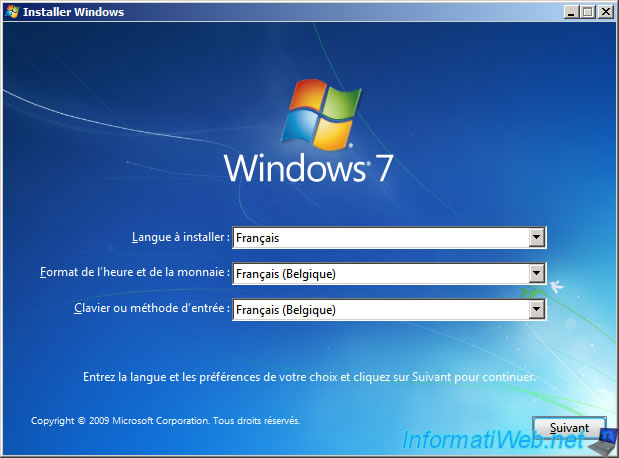Screen dimensions: 619x458
Task: Click the time and currency format field
Action: pos(389,273)
